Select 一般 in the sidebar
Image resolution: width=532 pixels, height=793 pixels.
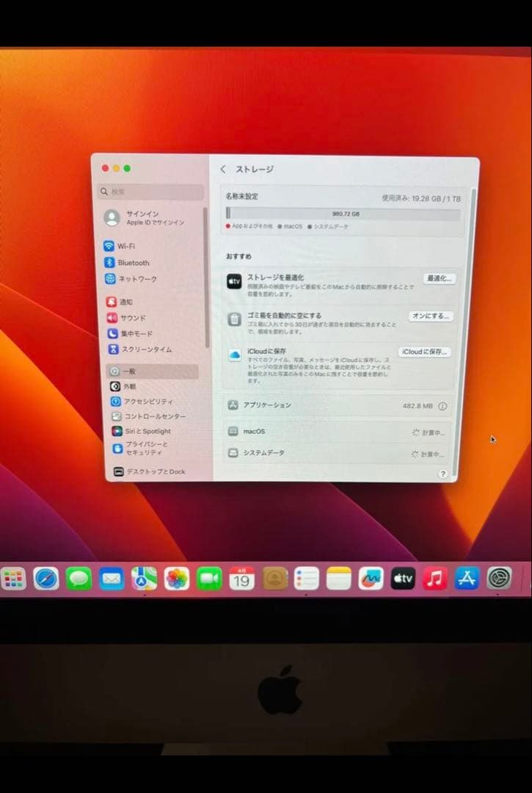point(152,372)
